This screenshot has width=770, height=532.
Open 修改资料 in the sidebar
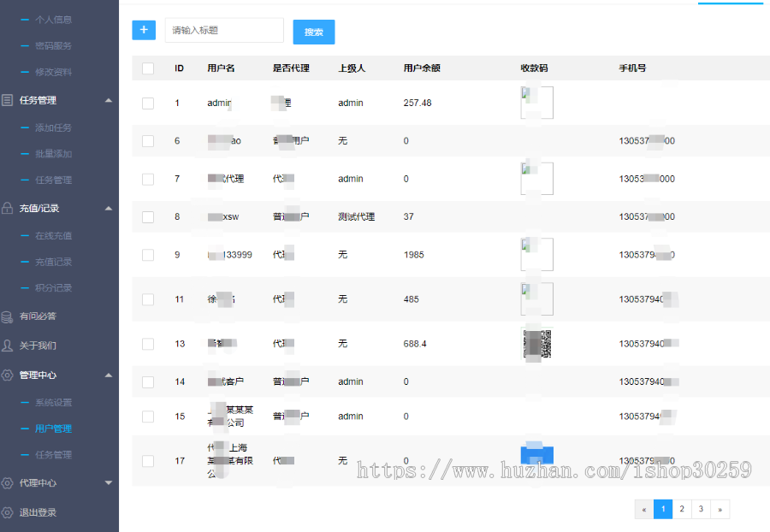[54, 72]
